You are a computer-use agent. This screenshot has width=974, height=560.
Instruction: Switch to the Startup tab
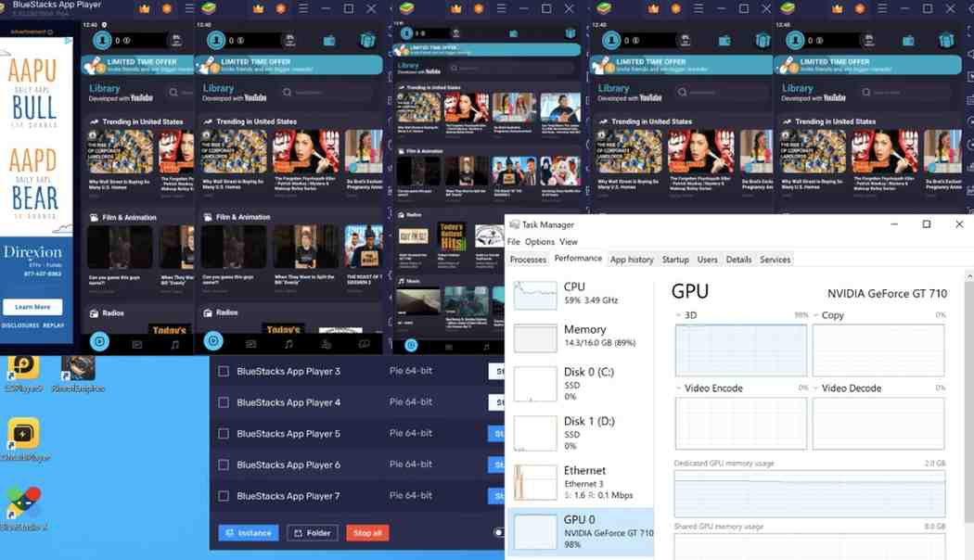(675, 260)
